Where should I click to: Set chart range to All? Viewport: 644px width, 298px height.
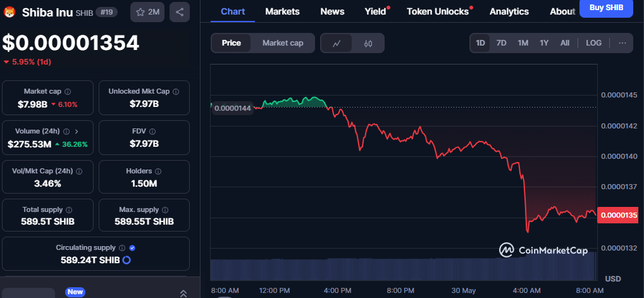[x=565, y=43]
